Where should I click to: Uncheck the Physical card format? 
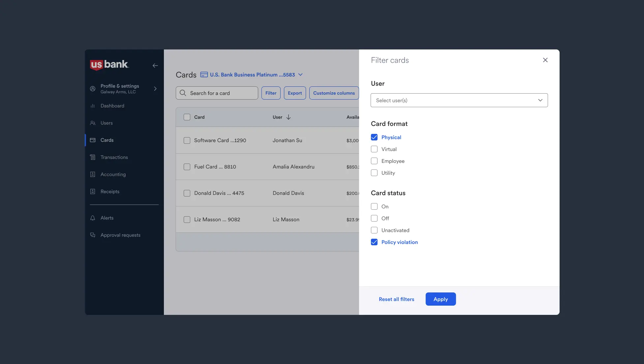coord(374,137)
